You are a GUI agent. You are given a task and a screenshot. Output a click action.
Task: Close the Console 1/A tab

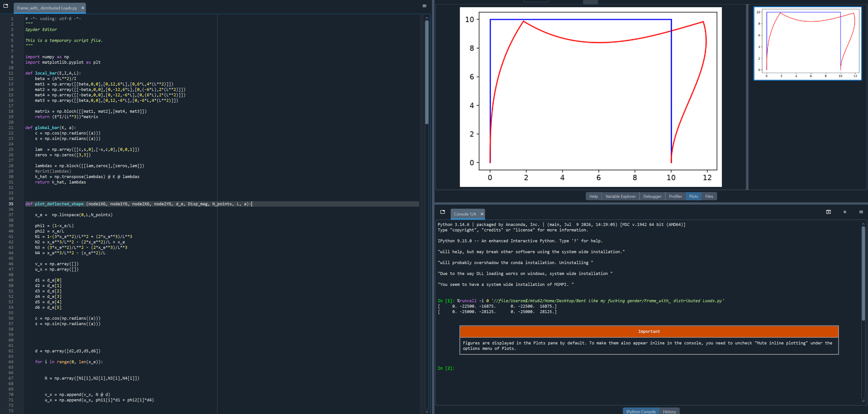[482, 214]
